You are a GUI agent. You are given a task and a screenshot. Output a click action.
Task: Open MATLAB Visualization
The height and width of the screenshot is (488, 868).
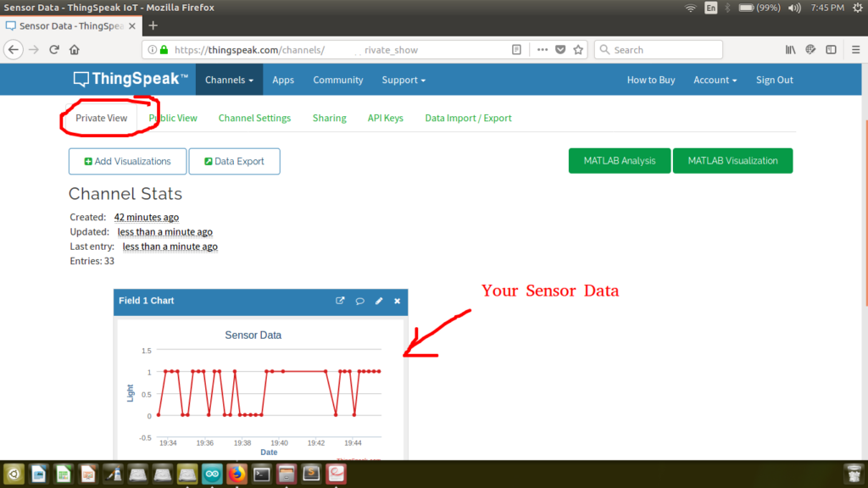[x=732, y=160]
